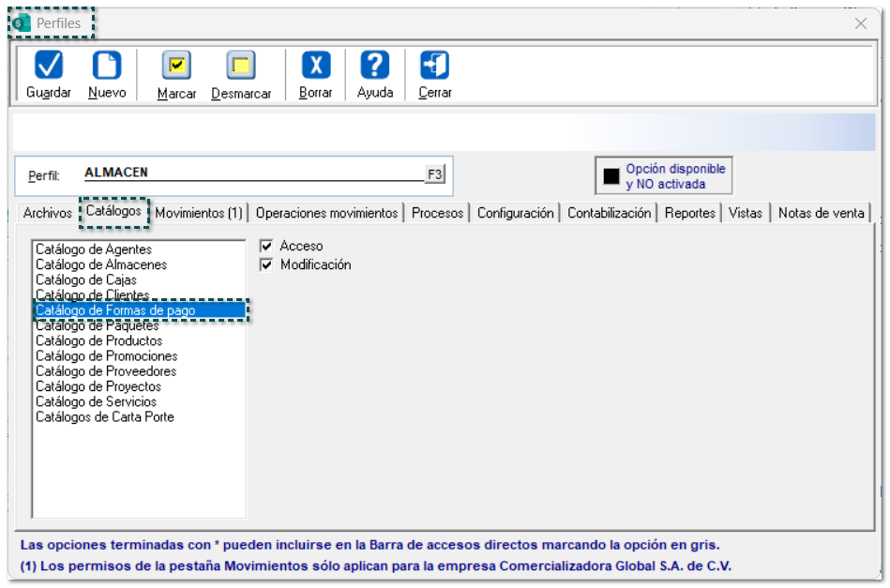Select Notas de venta tab
Screen dimensions: 890x588
pos(821,213)
